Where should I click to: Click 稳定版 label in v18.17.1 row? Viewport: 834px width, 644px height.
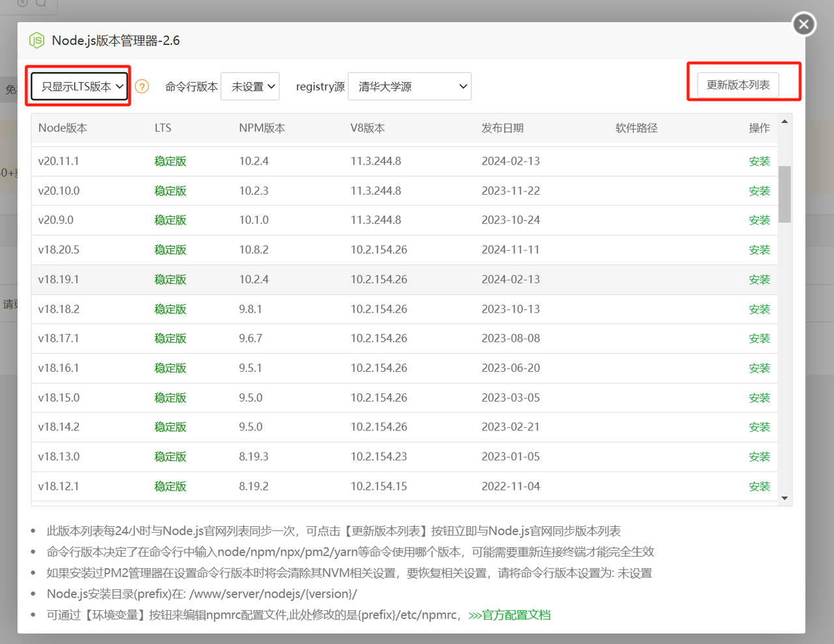click(170, 339)
